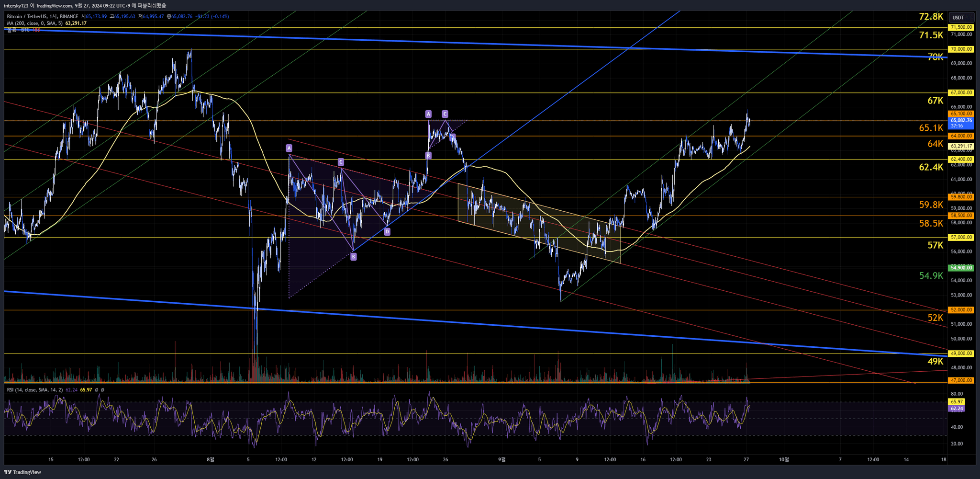The height and width of the screenshot is (479, 980).
Task: Select the RSI indicator legend label
Action: click(34, 390)
